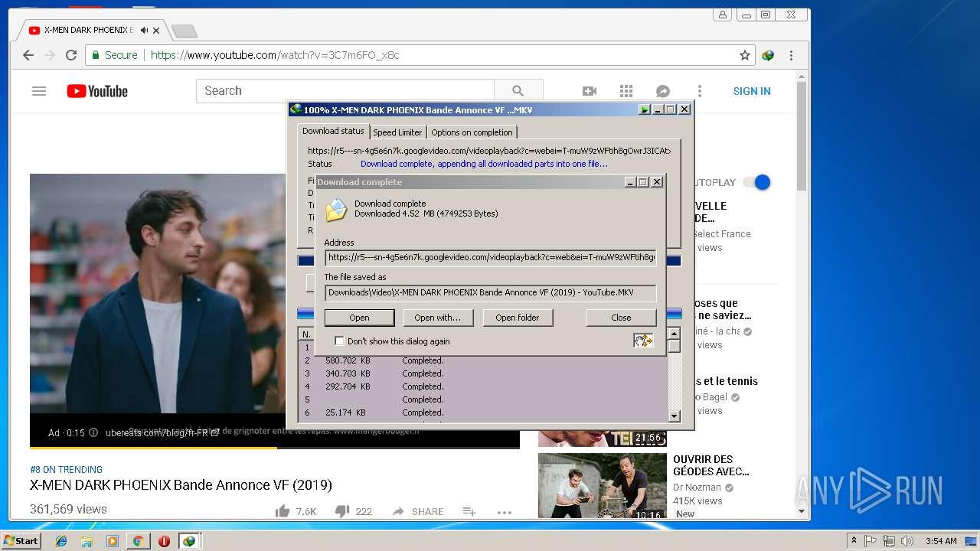Click the ad info icon in player
The height and width of the screenshot is (551, 980).
point(93,432)
